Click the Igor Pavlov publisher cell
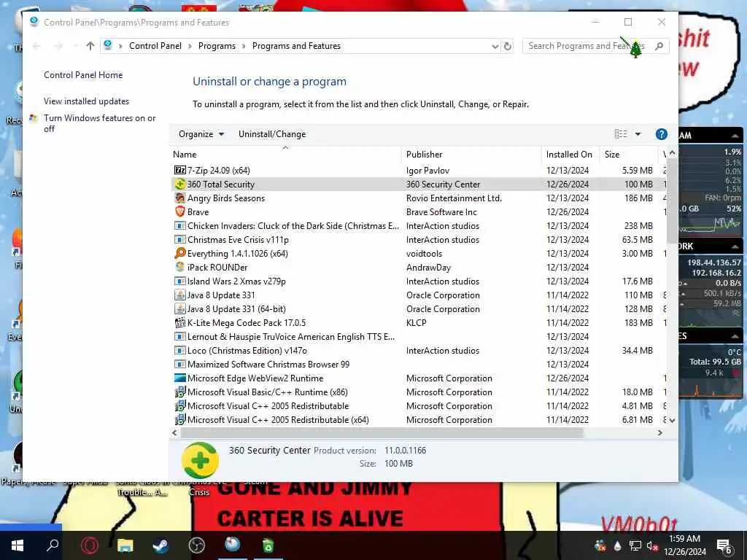Image resolution: width=747 pixels, height=560 pixels. 427,171
